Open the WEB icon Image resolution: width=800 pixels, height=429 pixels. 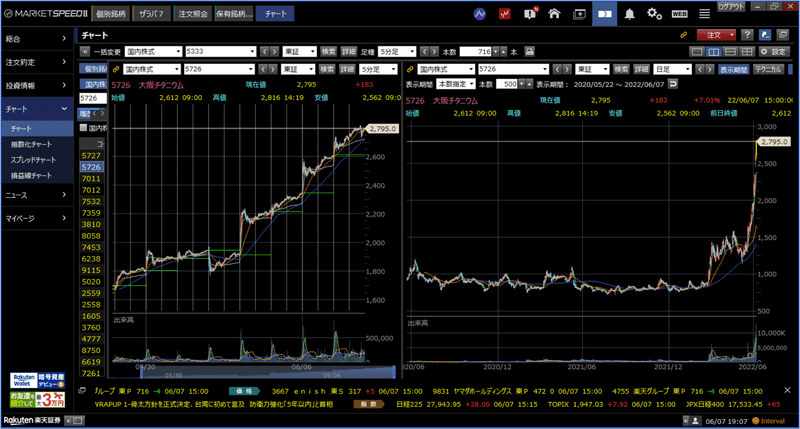680,14
